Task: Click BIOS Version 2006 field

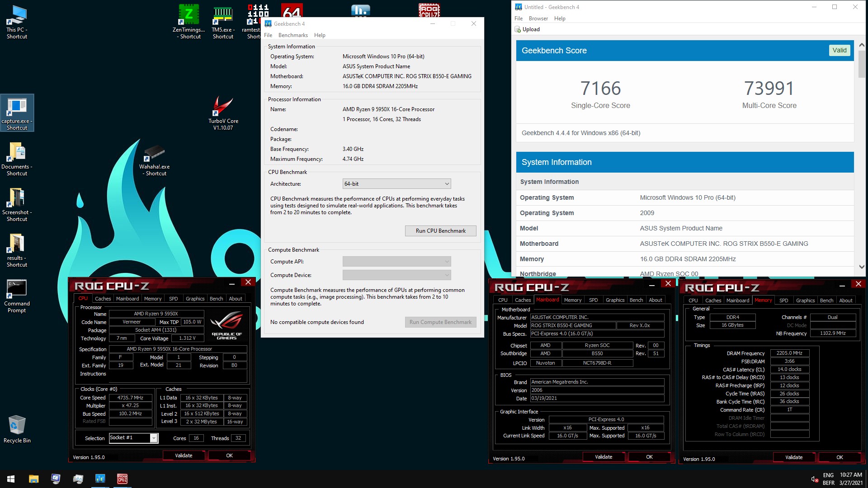Action: [597, 390]
